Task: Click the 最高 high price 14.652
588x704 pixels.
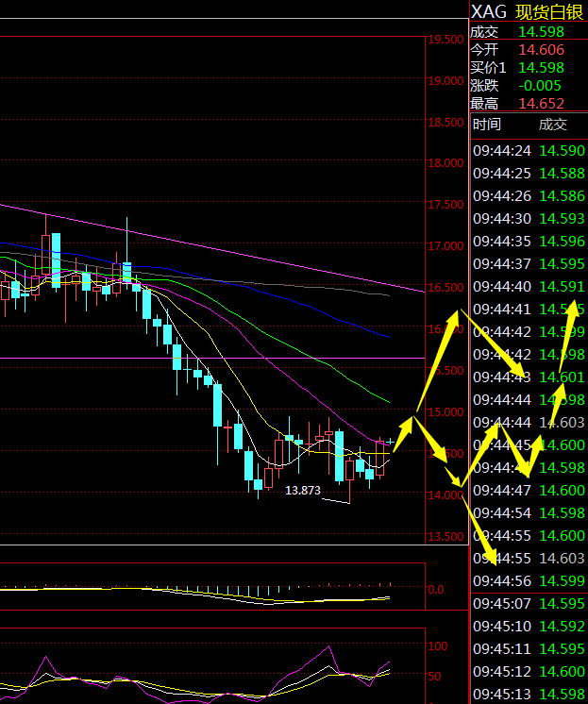Action: click(x=541, y=104)
